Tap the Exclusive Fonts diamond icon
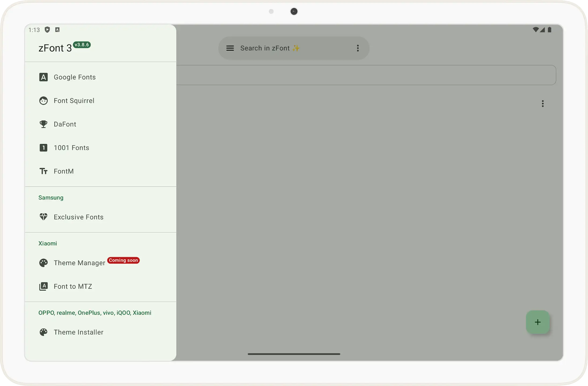This screenshot has height=386, width=588. tap(43, 217)
